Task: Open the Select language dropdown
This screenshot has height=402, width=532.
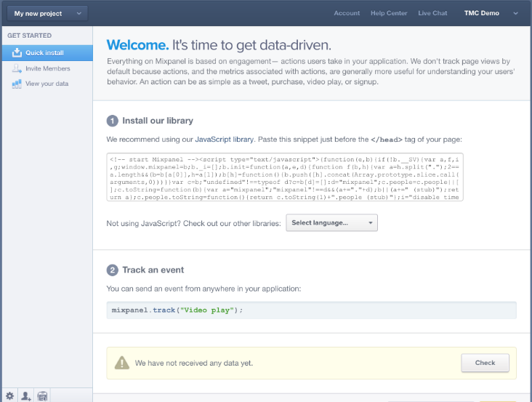Action: (x=331, y=223)
